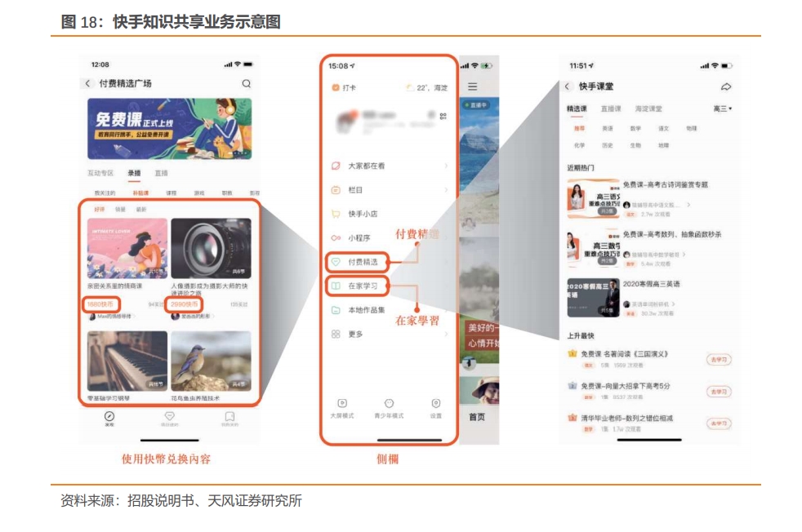This screenshot has width=802, height=532.
Task: Switch to the 海淀课堂 tab
Action: pos(648,109)
